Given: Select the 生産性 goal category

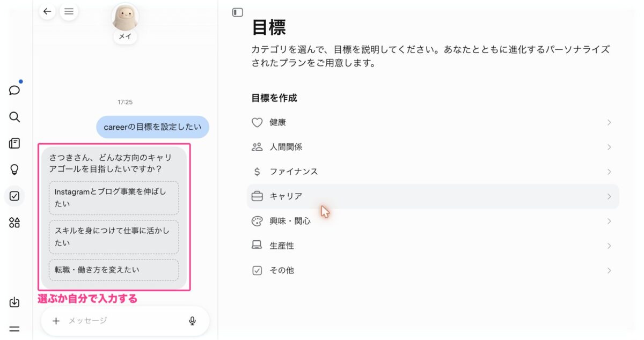Looking at the screenshot, I should click(433, 246).
